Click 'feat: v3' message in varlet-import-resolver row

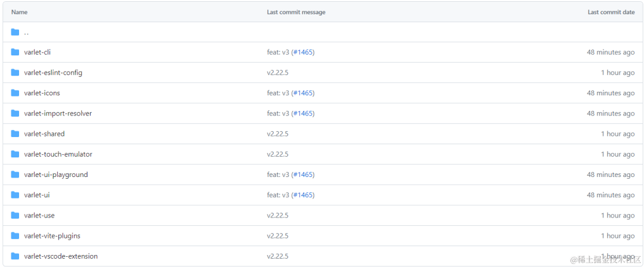(278, 113)
